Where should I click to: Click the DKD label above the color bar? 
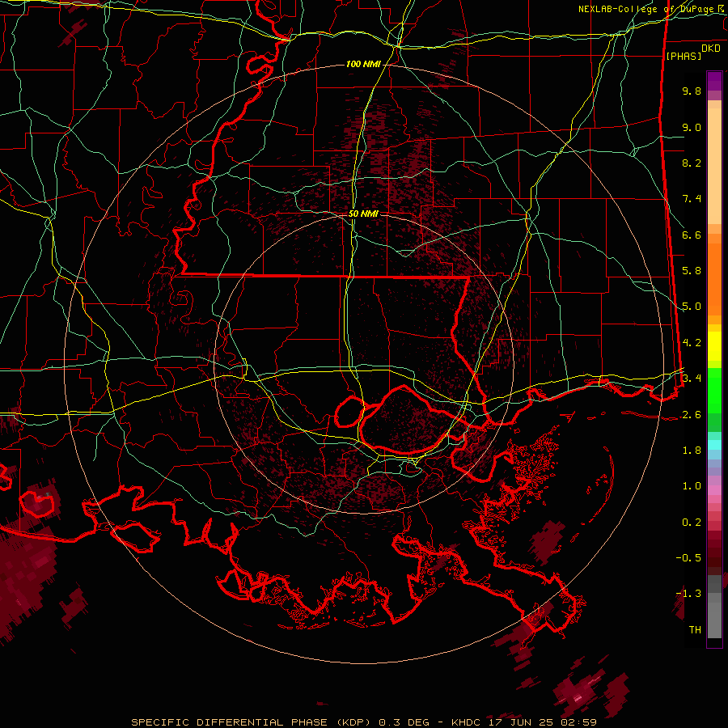pos(711,49)
